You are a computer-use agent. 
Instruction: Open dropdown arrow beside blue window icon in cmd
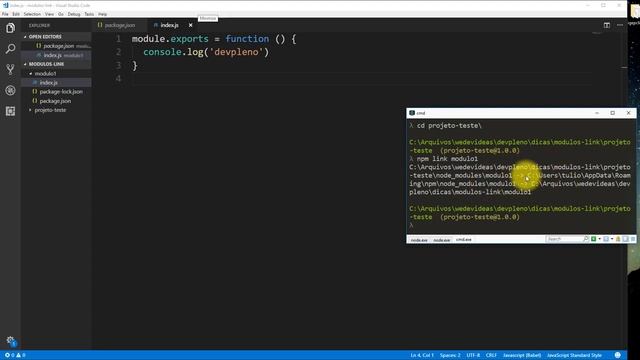coord(612,239)
